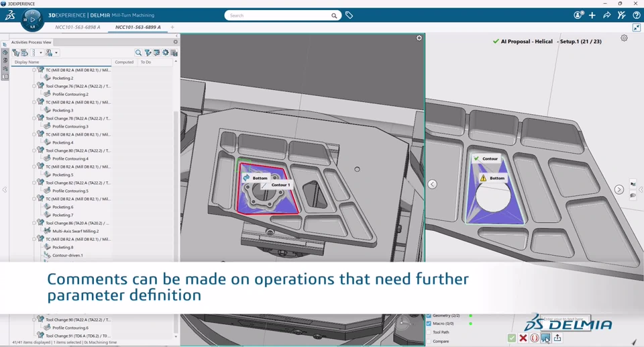This screenshot has height=347, width=644.
Task: Click the To Do column header
Action: [146, 62]
